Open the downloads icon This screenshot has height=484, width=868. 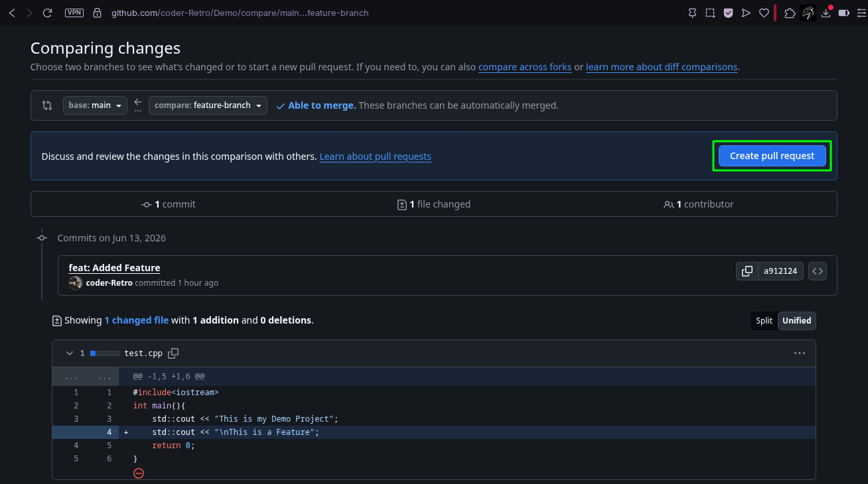(826, 13)
